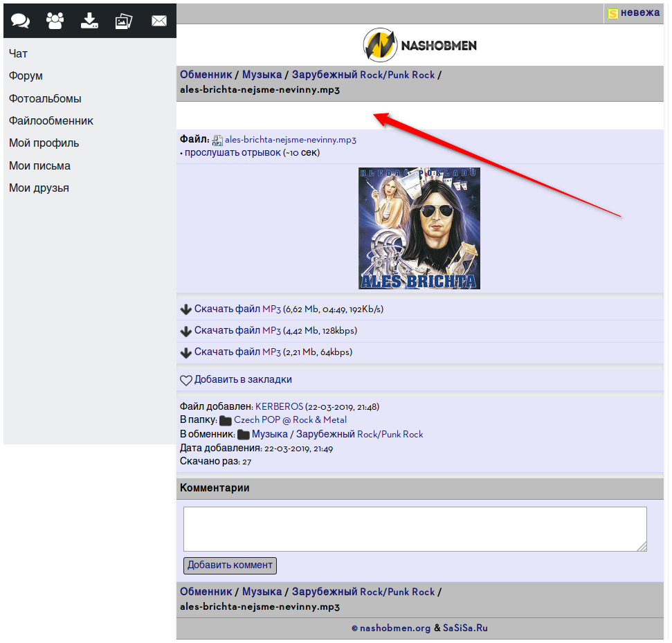
Task: Open Мои письма in sidebar
Action: [39, 166]
